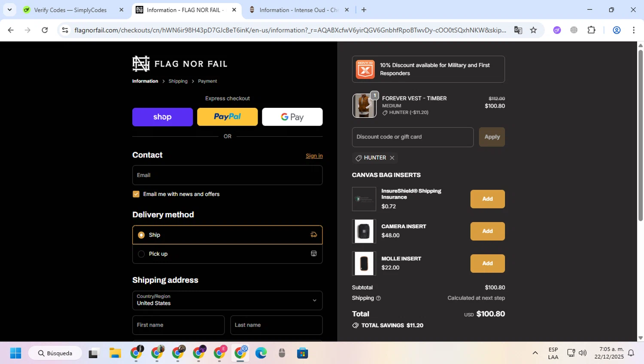
Task: Open the volume control icon
Action: point(583,353)
